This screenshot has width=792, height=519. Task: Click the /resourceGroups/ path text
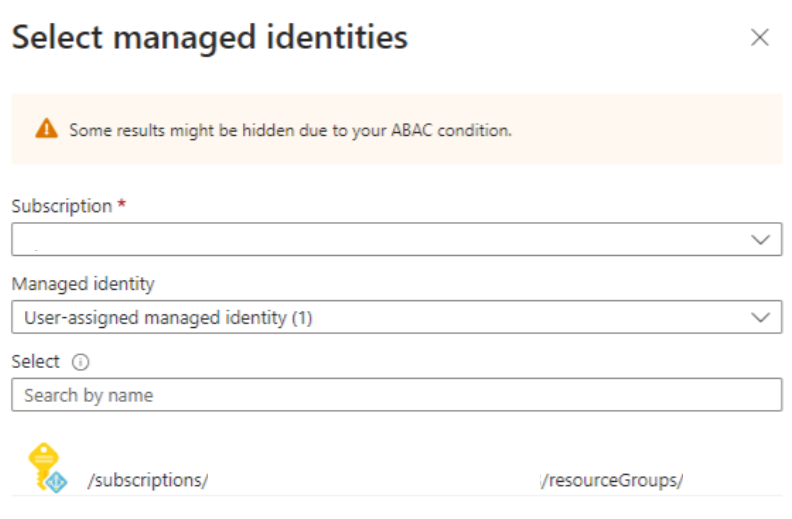612,480
